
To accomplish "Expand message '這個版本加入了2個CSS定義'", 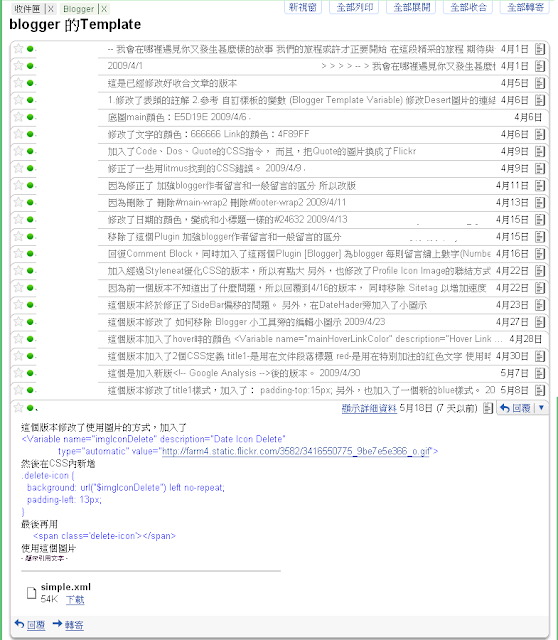I will (x=299, y=356).
